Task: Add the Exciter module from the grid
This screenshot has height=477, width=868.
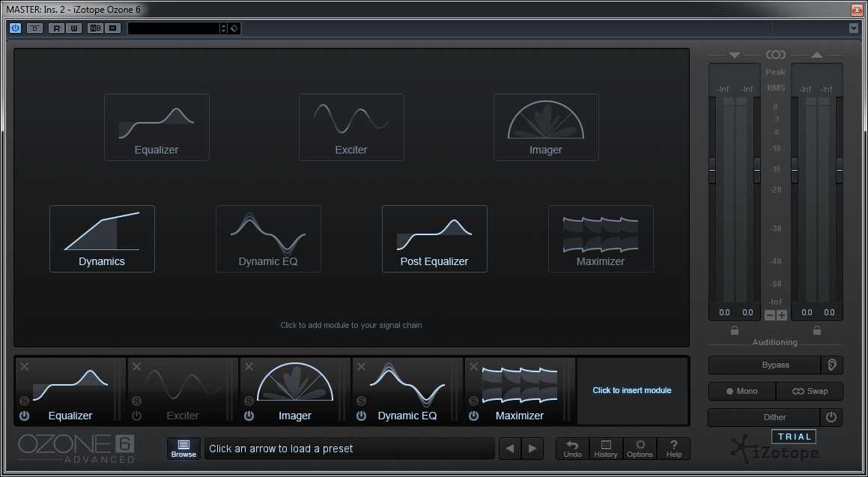Action: [351, 127]
